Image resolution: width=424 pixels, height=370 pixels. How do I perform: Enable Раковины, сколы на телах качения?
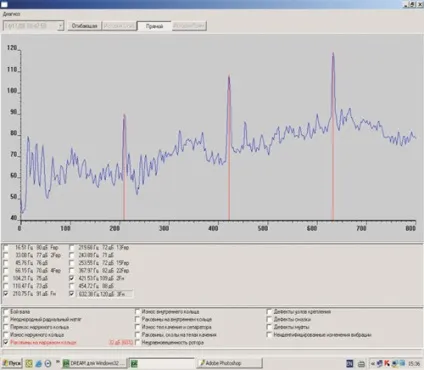[137, 335]
